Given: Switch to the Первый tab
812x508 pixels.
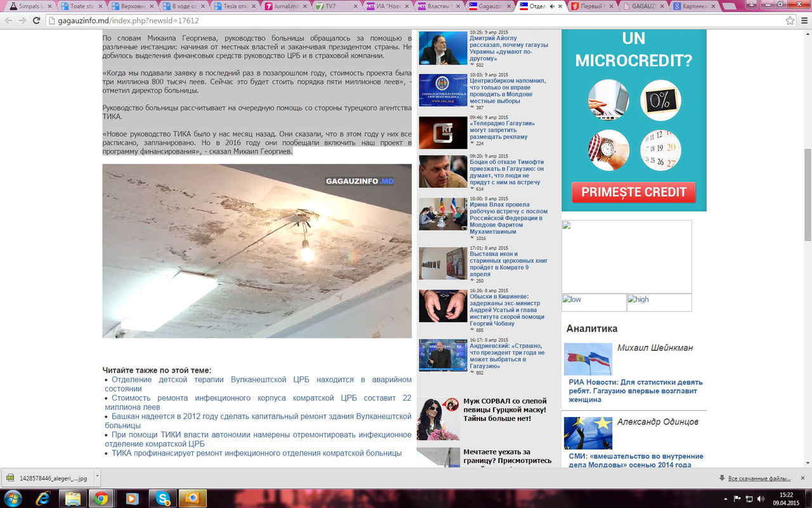Looking at the screenshot, I should (591, 6).
